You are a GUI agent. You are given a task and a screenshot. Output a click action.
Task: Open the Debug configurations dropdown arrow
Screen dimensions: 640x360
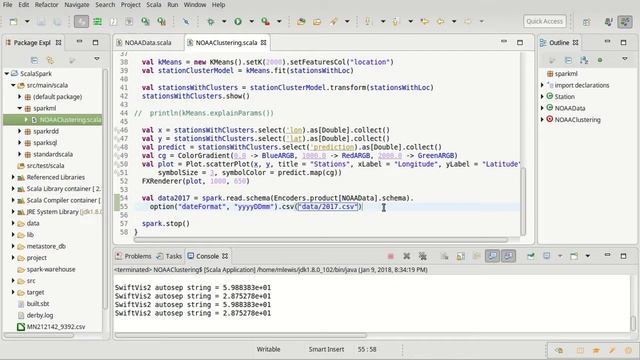[224, 21]
